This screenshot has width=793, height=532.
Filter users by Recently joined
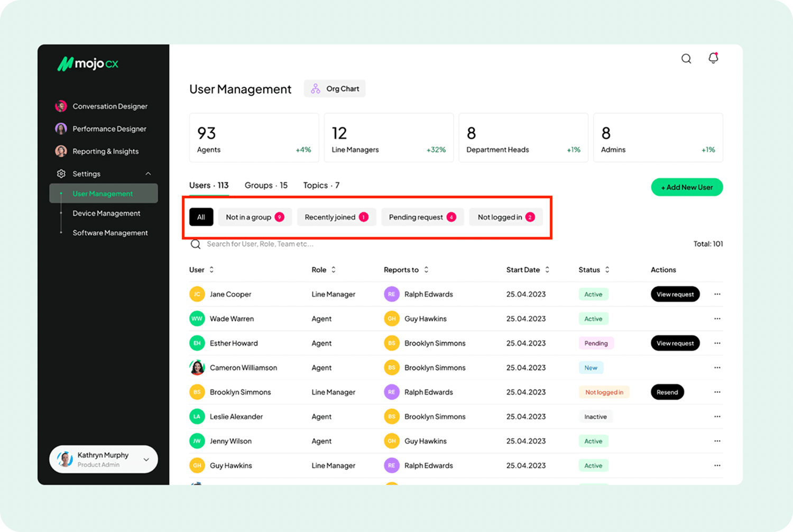336,217
